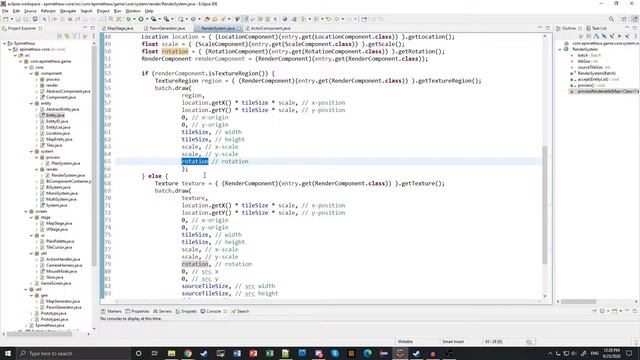Click the Outline horizontal scrollbar thumb
Viewport: 640px width, 360px height.
[578, 302]
